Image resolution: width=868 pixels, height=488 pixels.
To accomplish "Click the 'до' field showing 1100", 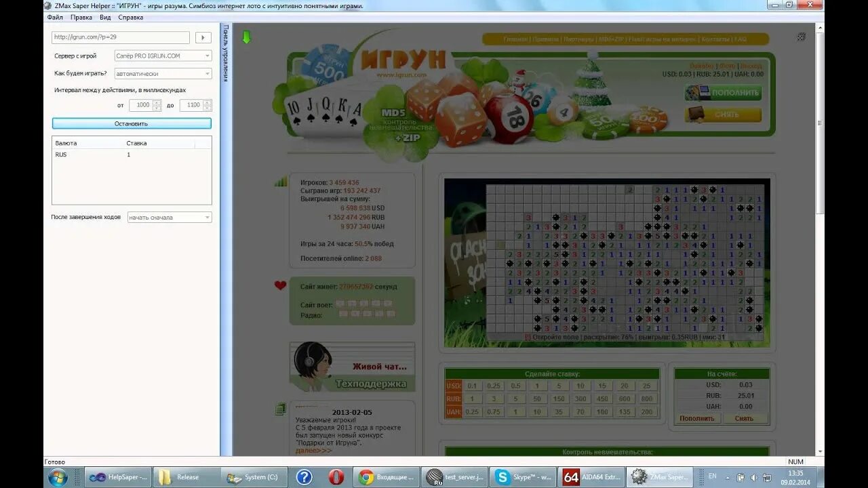I will point(191,105).
